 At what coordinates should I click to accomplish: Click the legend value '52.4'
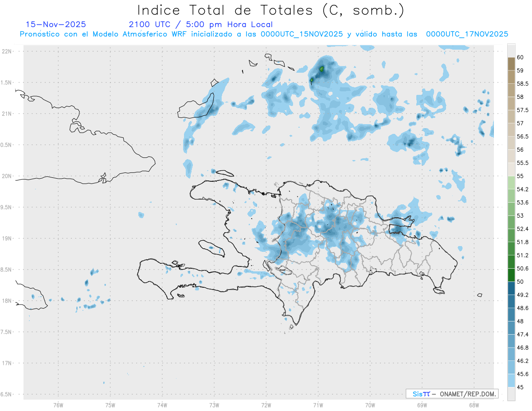[523, 229]
